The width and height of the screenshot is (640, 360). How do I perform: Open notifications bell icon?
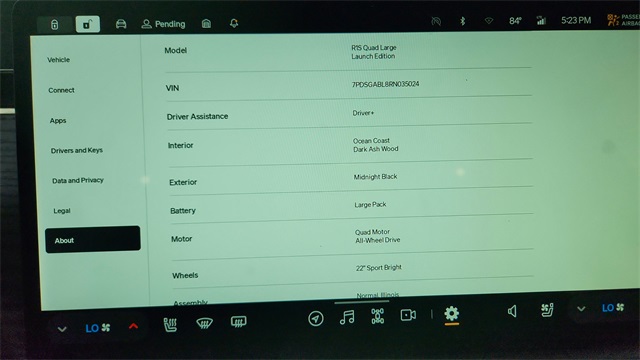(234, 23)
